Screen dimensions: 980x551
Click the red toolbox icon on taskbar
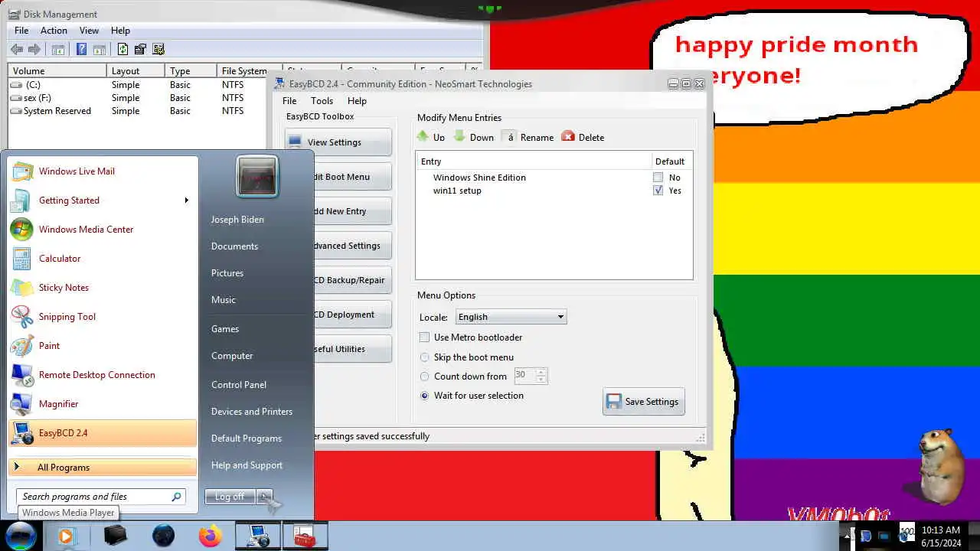tap(305, 536)
